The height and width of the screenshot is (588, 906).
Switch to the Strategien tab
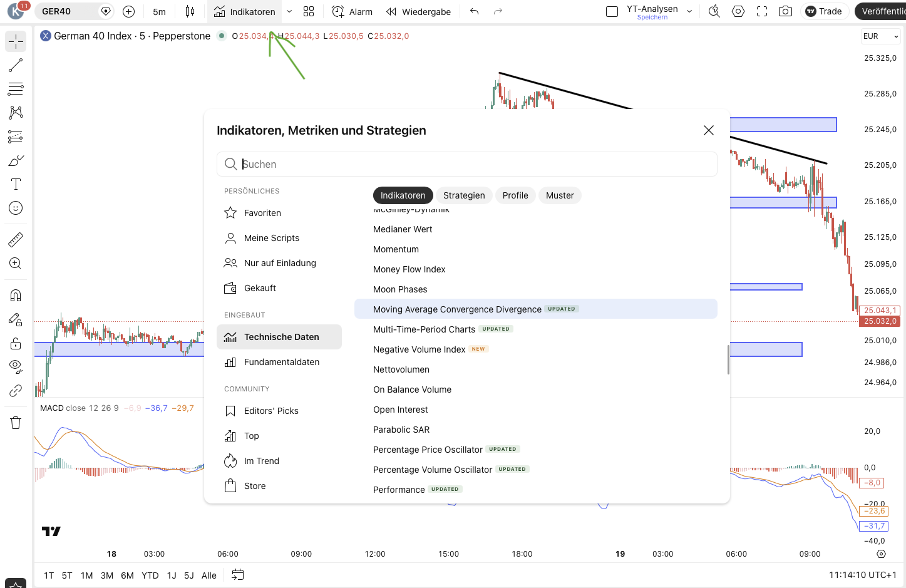pyautogui.click(x=464, y=195)
